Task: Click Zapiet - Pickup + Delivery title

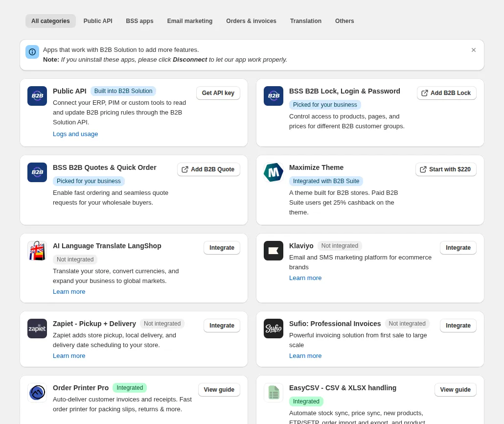Action: (94, 324)
